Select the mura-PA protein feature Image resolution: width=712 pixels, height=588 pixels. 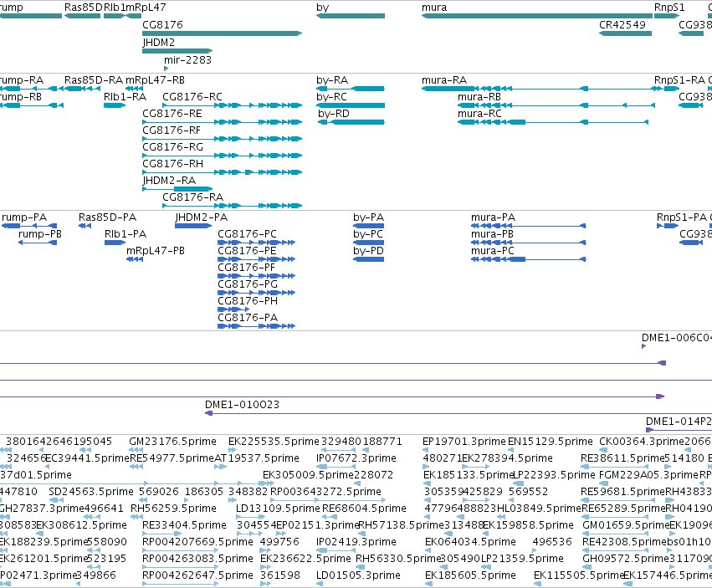529,226
